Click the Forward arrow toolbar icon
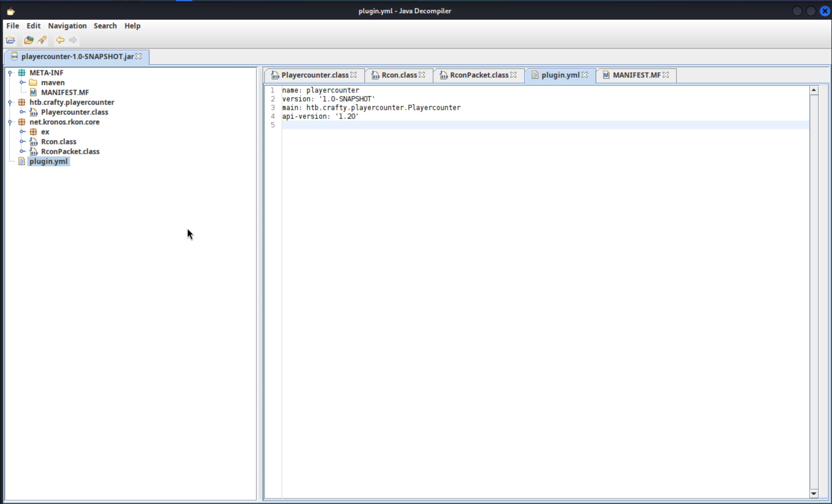The height and width of the screenshot is (504, 832). tap(73, 40)
